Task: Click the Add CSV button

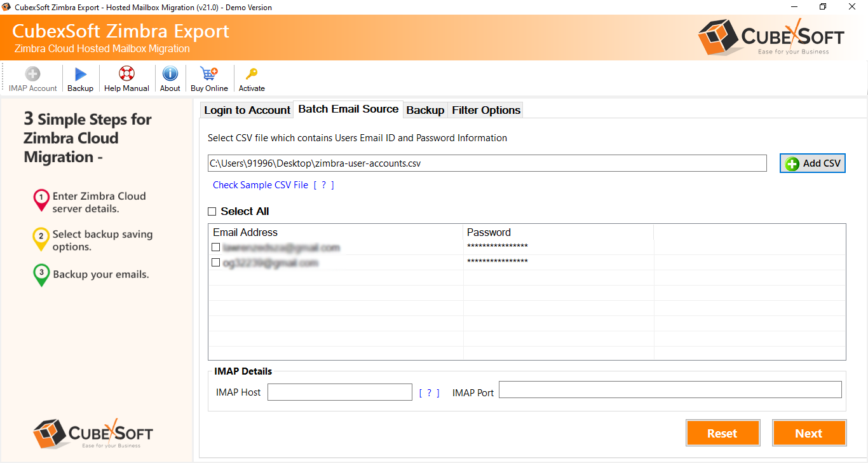Action: pyautogui.click(x=813, y=163)
